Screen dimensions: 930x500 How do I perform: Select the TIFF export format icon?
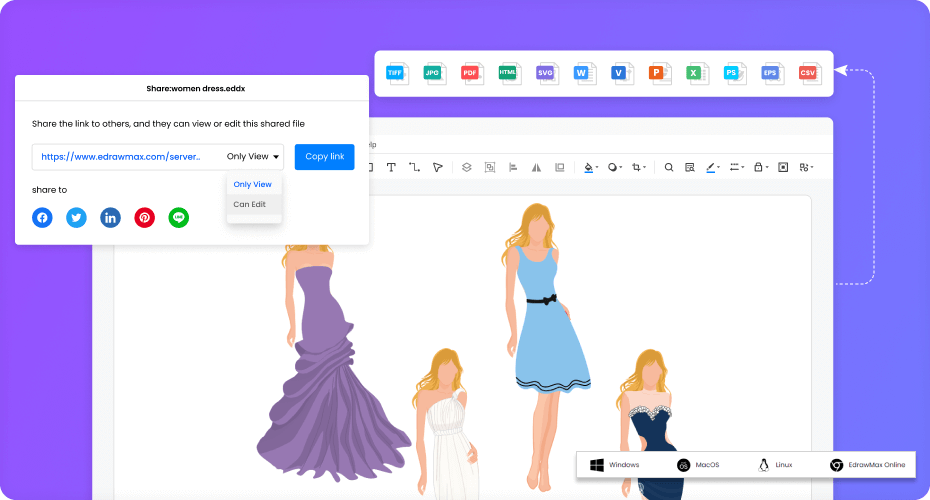tap(397, 74)
